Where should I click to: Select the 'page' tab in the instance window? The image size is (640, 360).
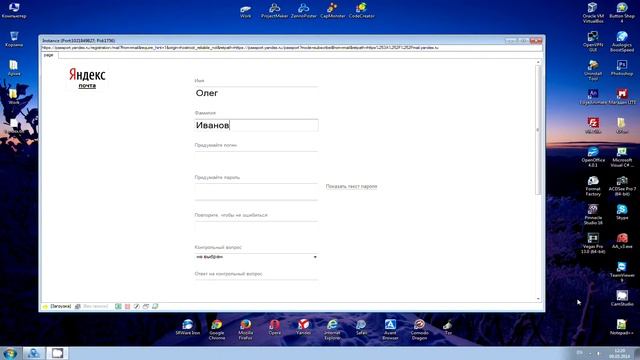pyautogui.click(x=49, y=55)
